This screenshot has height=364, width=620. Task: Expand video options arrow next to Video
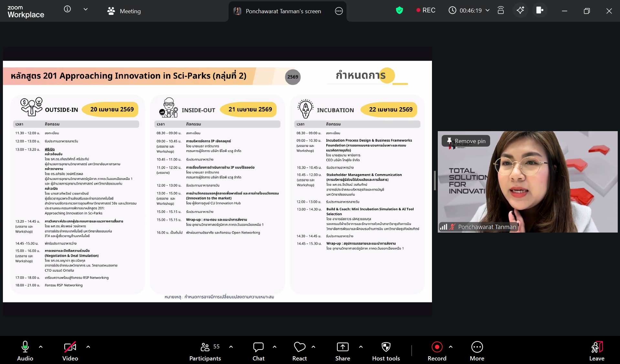click(x=88, y=347)
